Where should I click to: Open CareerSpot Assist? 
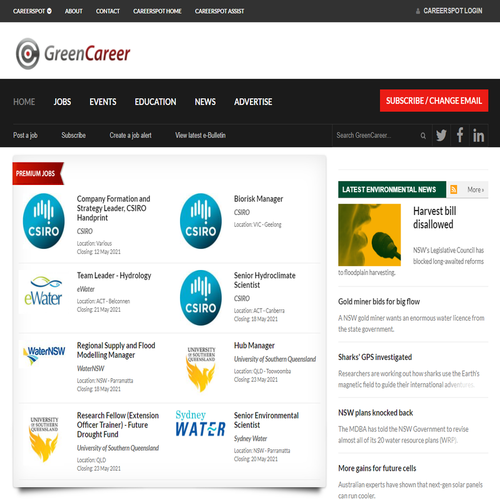[219, 11]
